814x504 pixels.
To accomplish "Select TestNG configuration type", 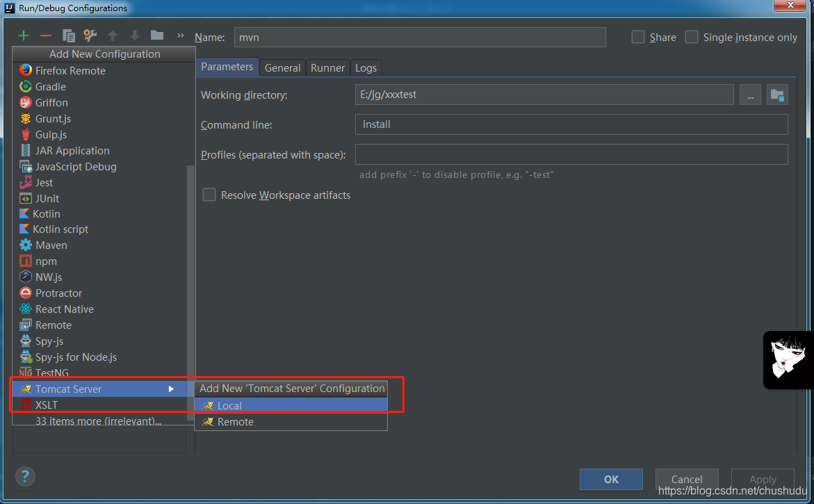I will pos(99,373).
